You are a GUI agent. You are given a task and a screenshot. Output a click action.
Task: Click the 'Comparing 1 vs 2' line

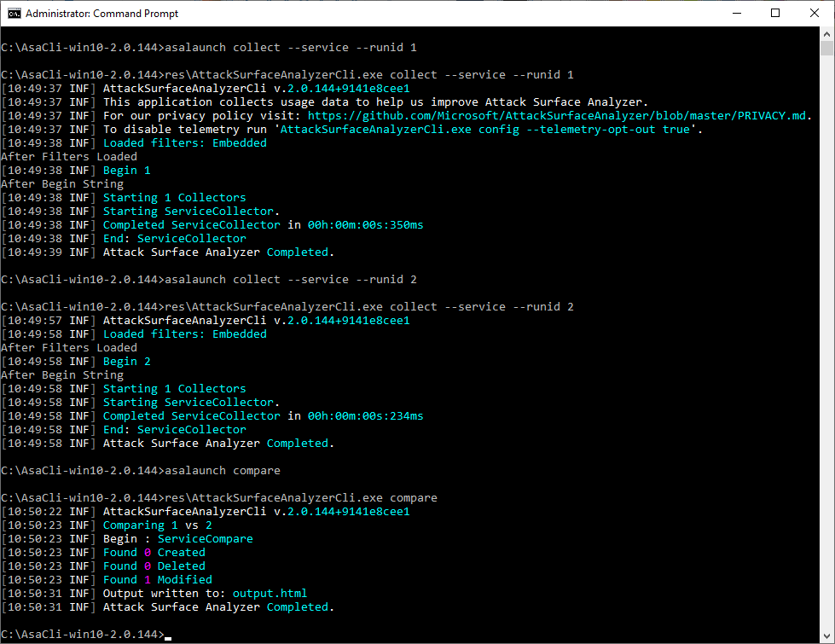[158, 525]
